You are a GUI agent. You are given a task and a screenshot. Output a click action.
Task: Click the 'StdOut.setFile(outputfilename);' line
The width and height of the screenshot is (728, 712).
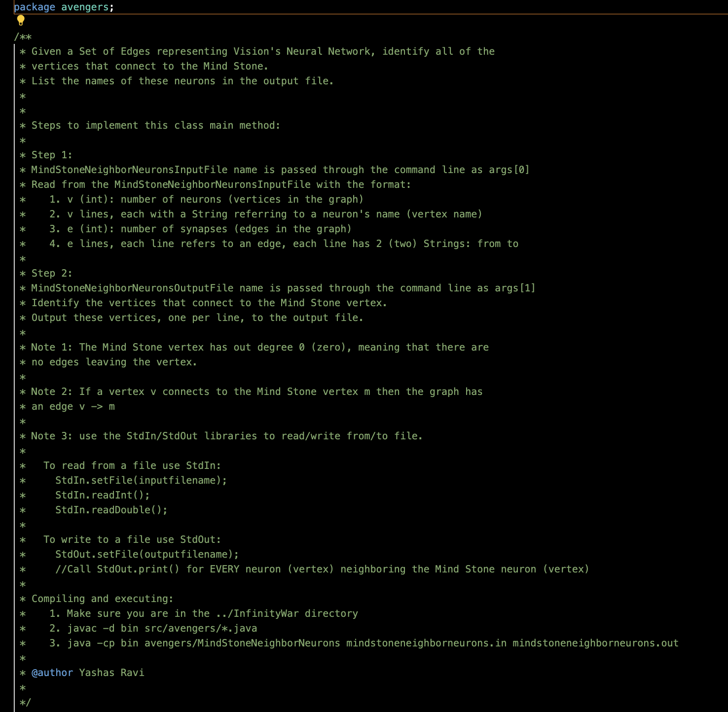[x=147, y=555]
